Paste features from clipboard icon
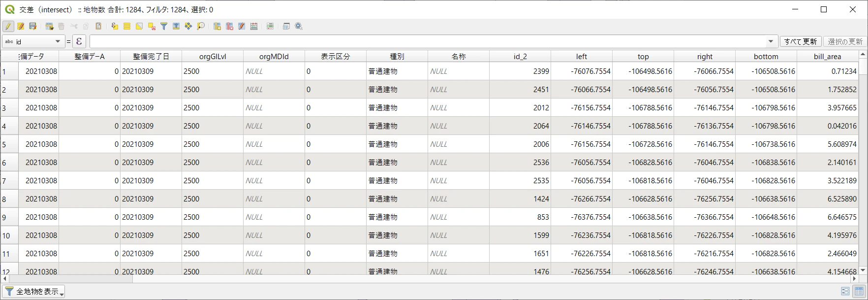The height and width of the screenshot is (300, 868). pyautogui.click(x=98, y=26)
